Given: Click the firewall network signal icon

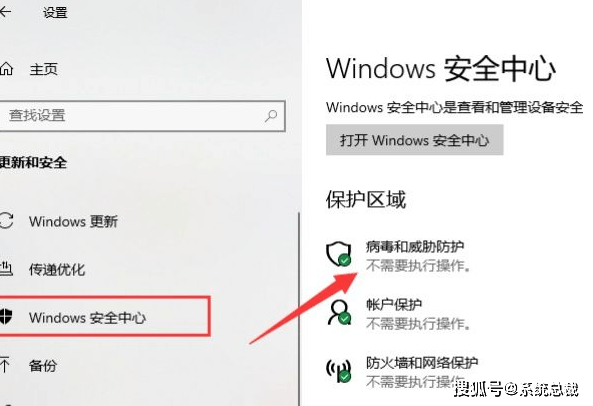Looking at the screenshot, I should 338,370.
